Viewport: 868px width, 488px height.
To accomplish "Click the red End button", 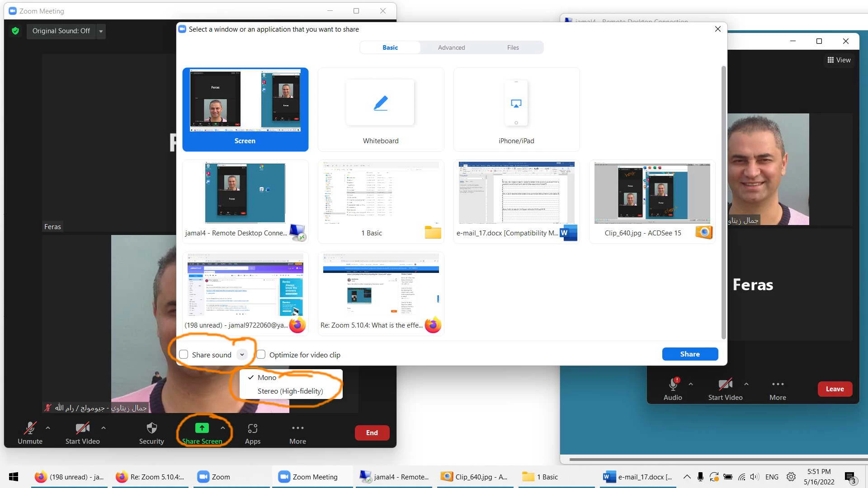I will coord(372,433).
